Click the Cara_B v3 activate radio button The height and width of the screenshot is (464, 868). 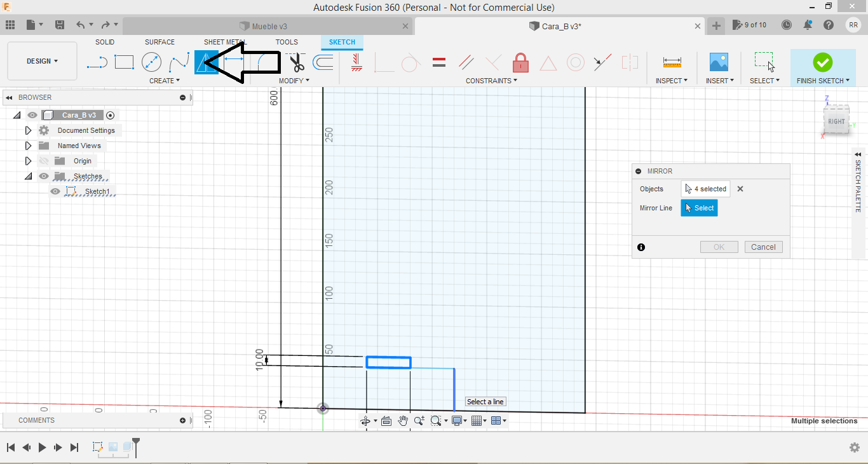pos(110,115)
